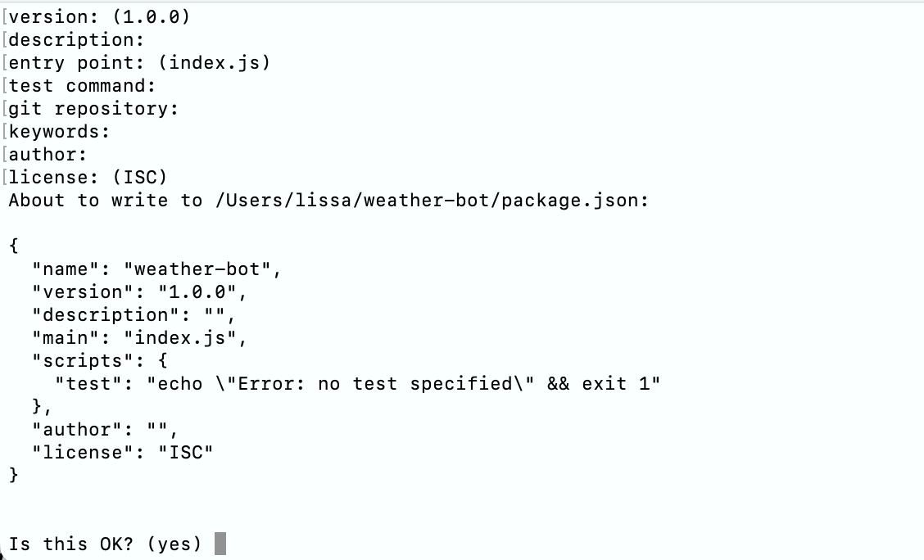Click the "version": "1.0.0" JSON line
924x560 pixels.
pyautogui.click(x=139, y=291)
